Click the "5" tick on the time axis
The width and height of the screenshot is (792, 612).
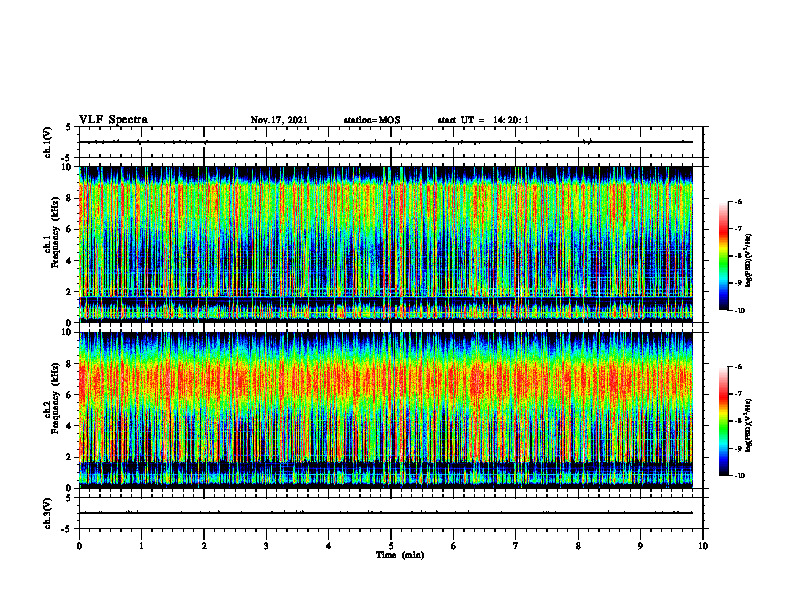pyautogui.click(x=391, y=546)
